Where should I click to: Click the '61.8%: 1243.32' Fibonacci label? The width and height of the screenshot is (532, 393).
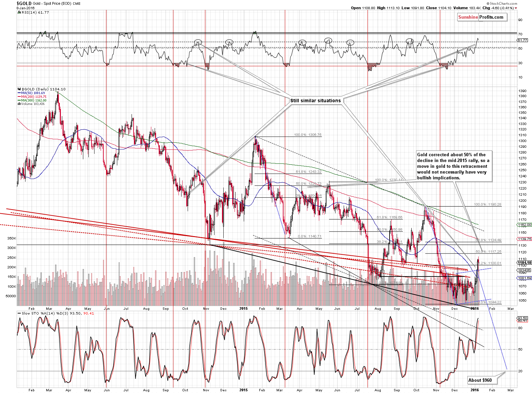click(309, 172)
